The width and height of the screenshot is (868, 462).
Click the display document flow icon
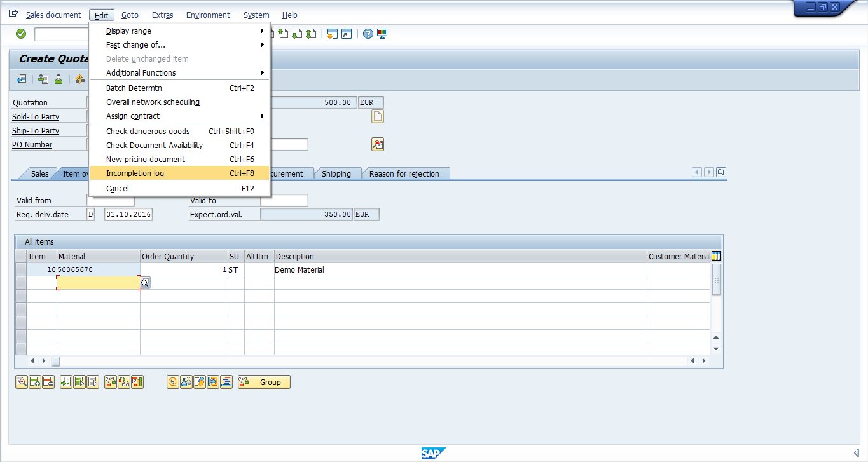[22, 79]
